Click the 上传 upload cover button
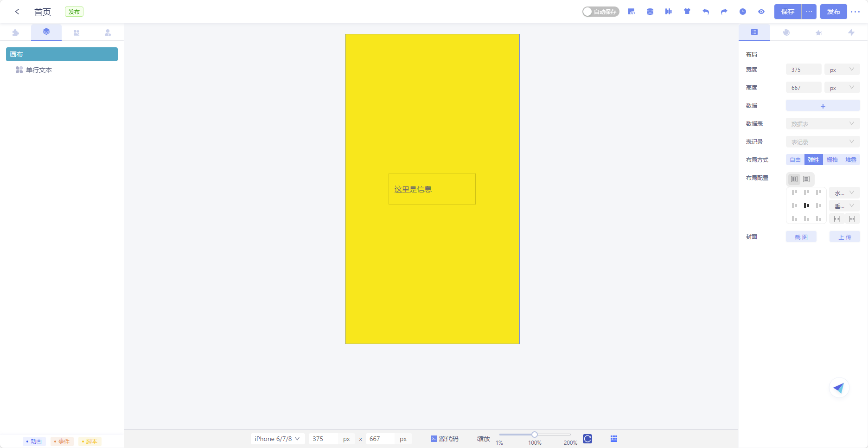 845,237
